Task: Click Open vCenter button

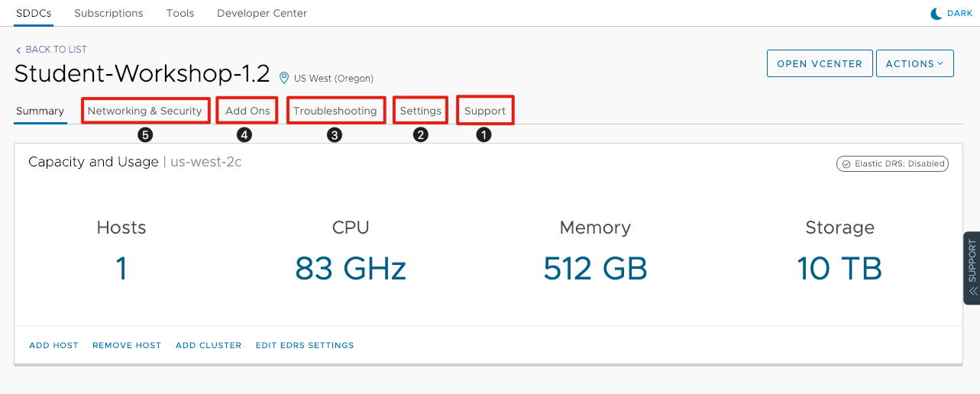Action: [819, 64]
